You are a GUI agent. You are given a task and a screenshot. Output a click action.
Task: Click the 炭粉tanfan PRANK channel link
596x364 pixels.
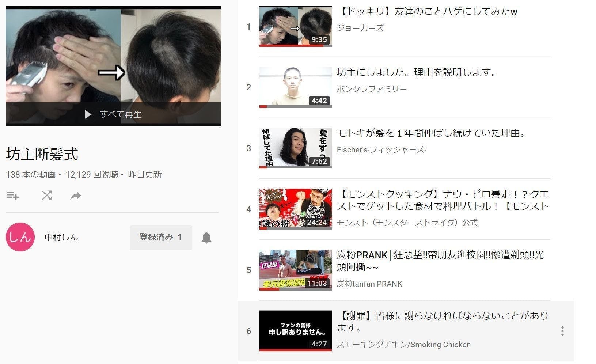(x=369, y=284)
